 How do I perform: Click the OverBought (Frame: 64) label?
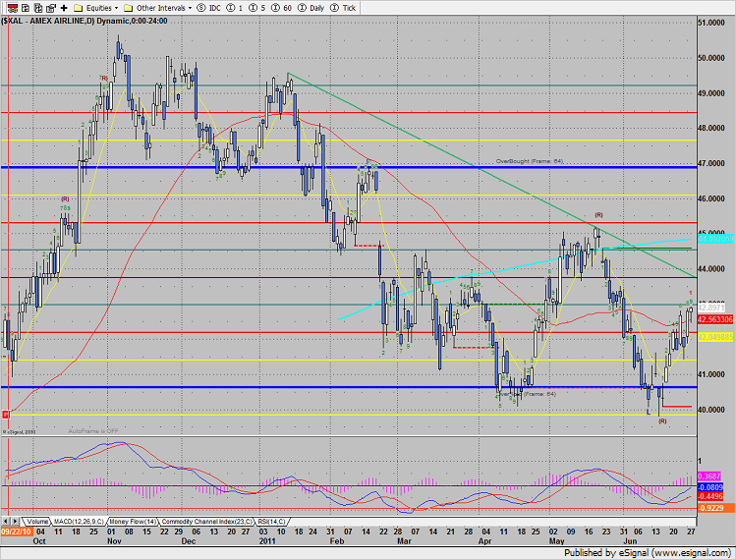530,161
